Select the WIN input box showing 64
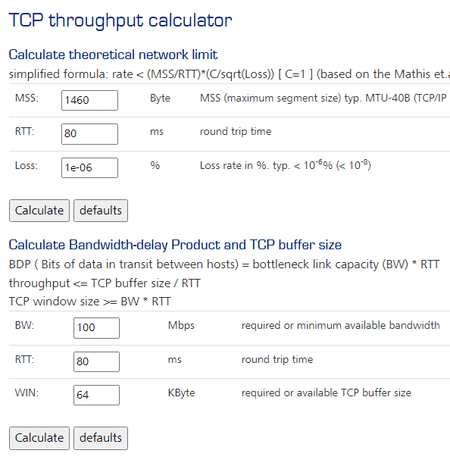This screenshot has width=450, height=466. (96, 395)
